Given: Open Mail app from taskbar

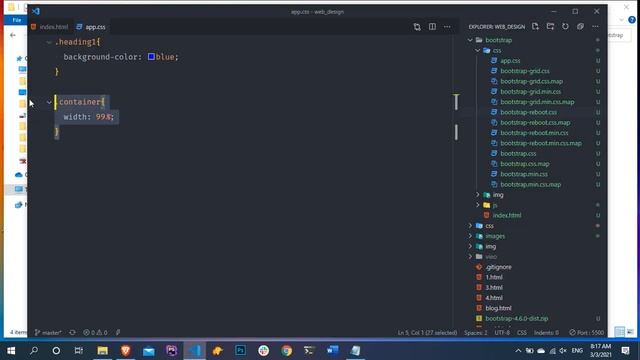Looking at the screenshot, I should tap(149, 351).
